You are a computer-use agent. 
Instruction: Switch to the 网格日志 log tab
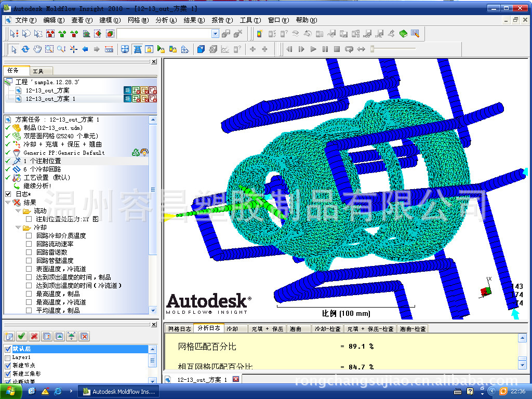pyautogui.click(x=179, y=329)
